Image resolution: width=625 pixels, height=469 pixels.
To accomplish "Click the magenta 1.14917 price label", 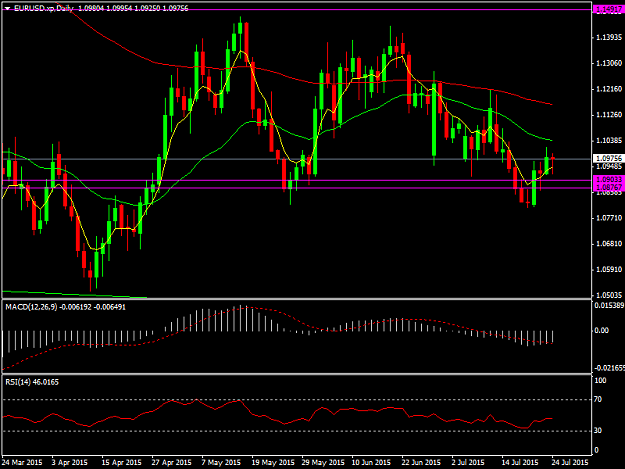I will point(609,10).
